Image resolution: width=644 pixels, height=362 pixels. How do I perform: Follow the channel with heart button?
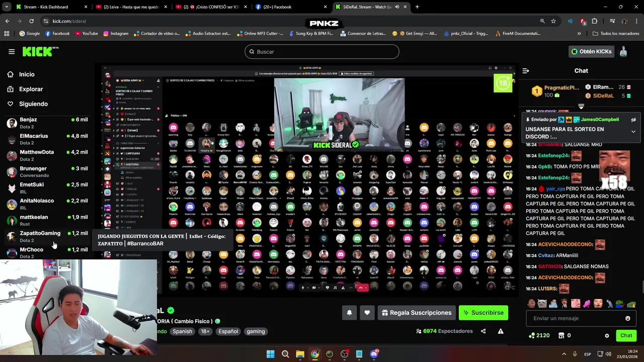(x=367, y=313)
